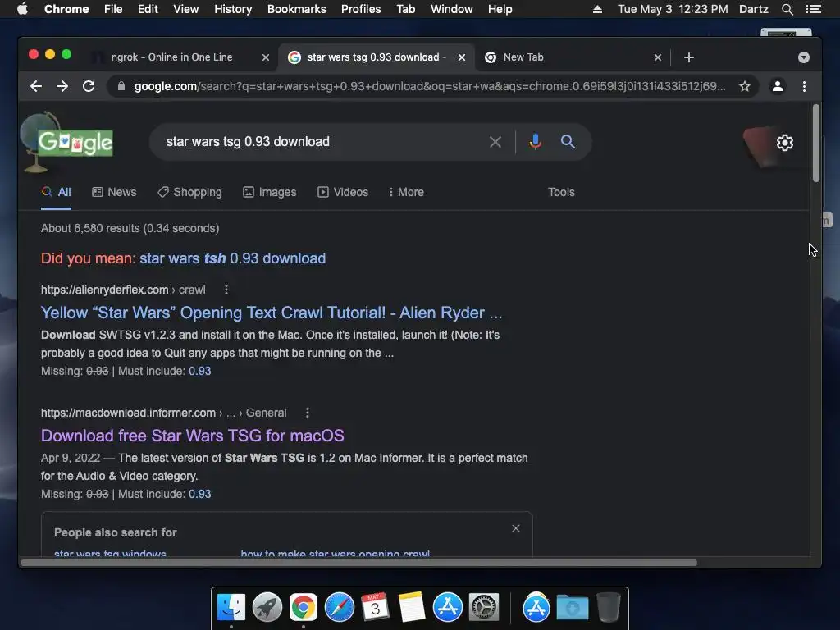Open the Control Center list icon in the menu bar
This screenshot has width=840, height=630.
813,9
